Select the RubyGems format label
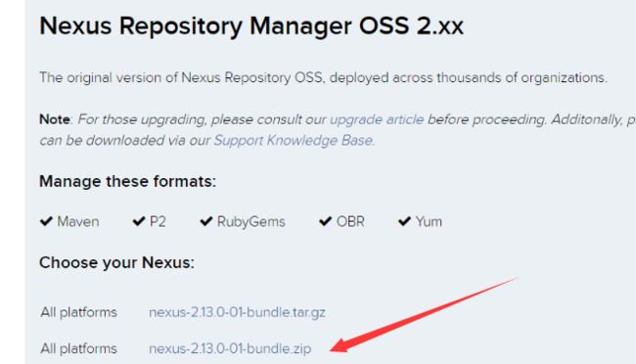 tap(251, 222)
